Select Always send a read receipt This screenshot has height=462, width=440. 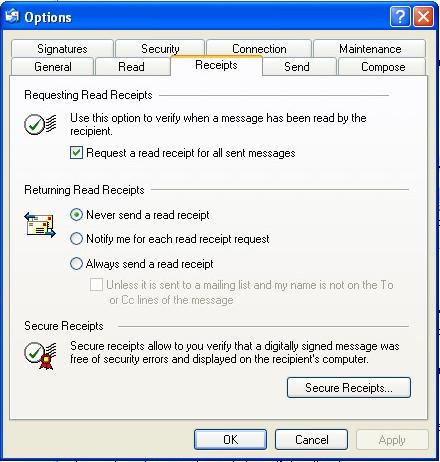pyautogui.click(x=76, y=263)
